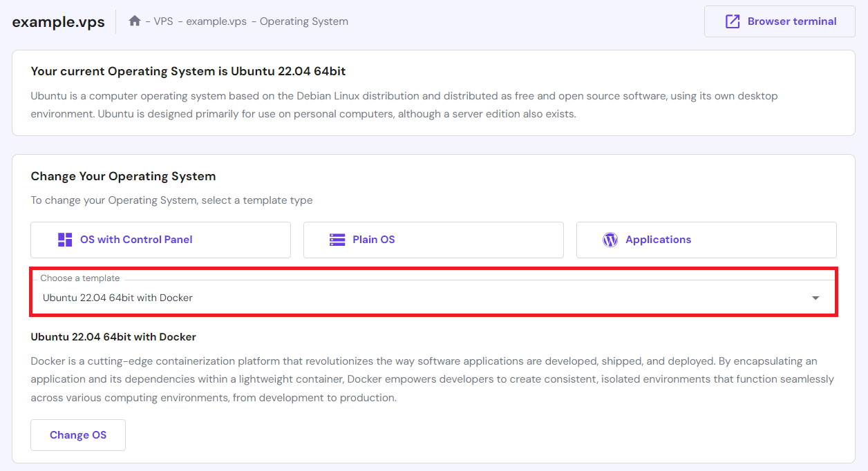Click the server stack icon for Plain OS
The width and height of the screenshot is (868, 471).
click(337, 240)
